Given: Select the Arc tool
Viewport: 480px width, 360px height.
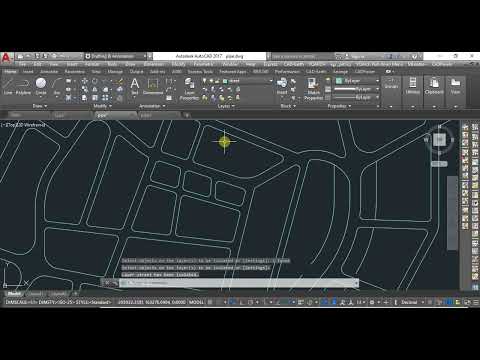Looking at the screenshot, I should 57,86.
